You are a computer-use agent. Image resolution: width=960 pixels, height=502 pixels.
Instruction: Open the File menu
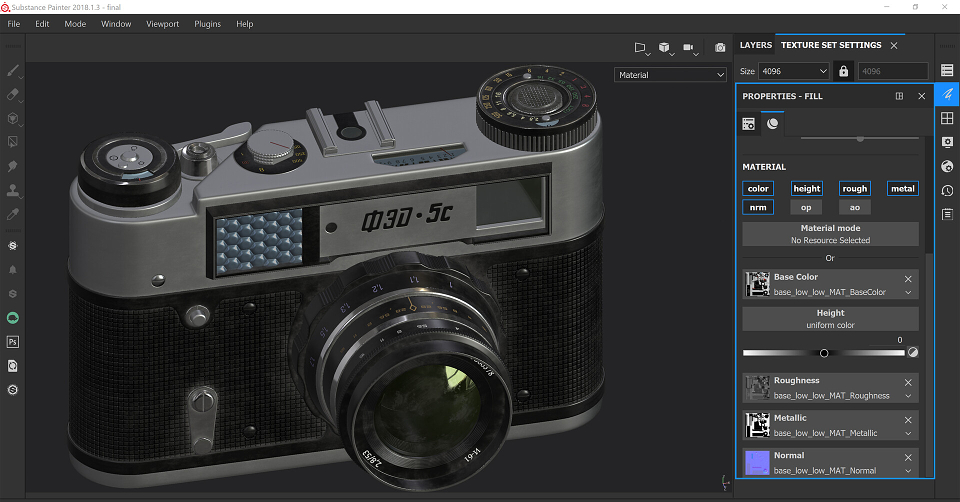(13, 24)
